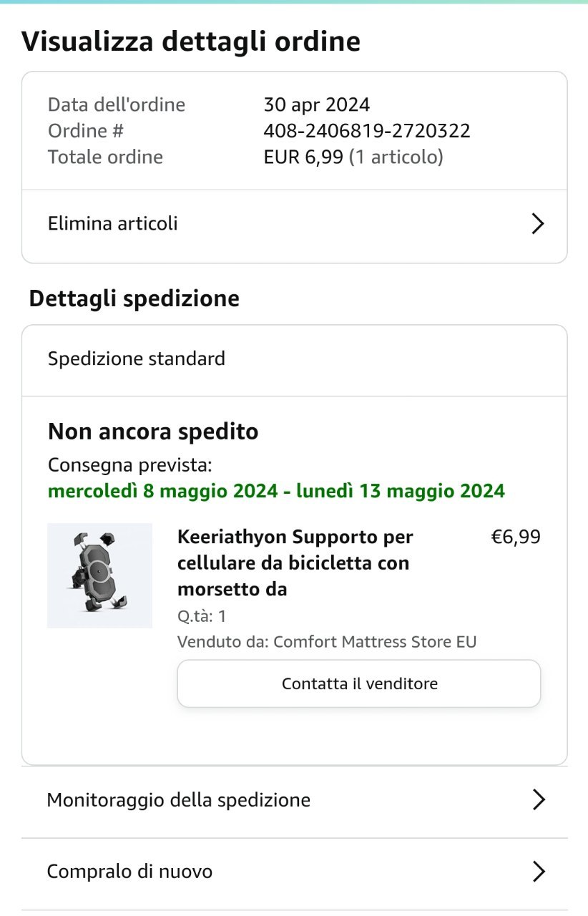Open the bike phone holder product image

(x=99, y=575)
